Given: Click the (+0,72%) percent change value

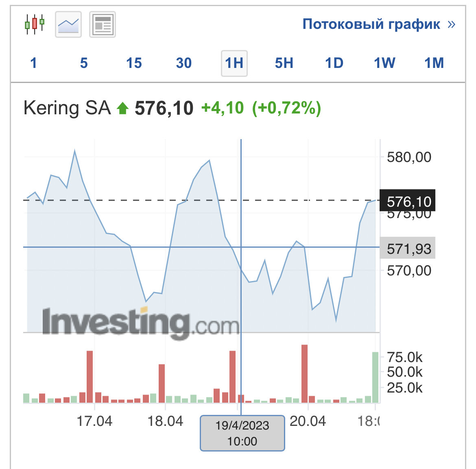Looking at the screenshot, I should coord(286,108).
